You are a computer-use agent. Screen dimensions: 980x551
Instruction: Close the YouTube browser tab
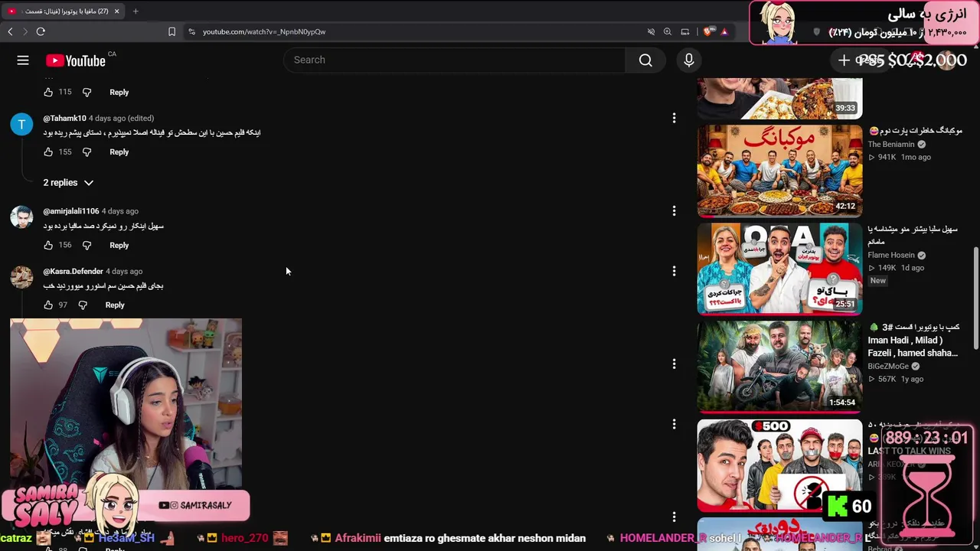pyautogui.click(x=117, y=11)
